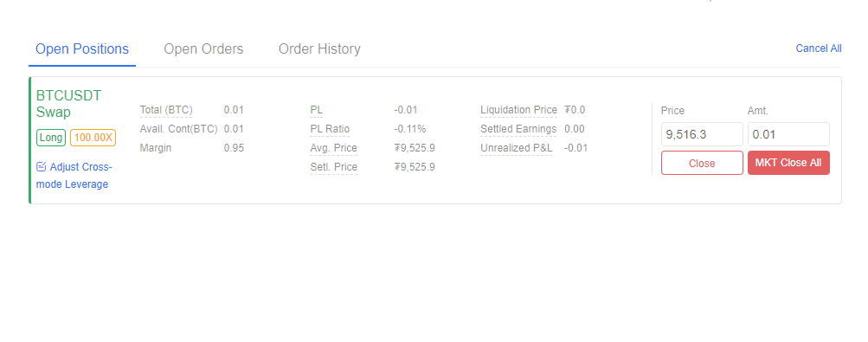The image size is (868, 342).
Task: Click MKT Close All button
Action: point(788,163)
